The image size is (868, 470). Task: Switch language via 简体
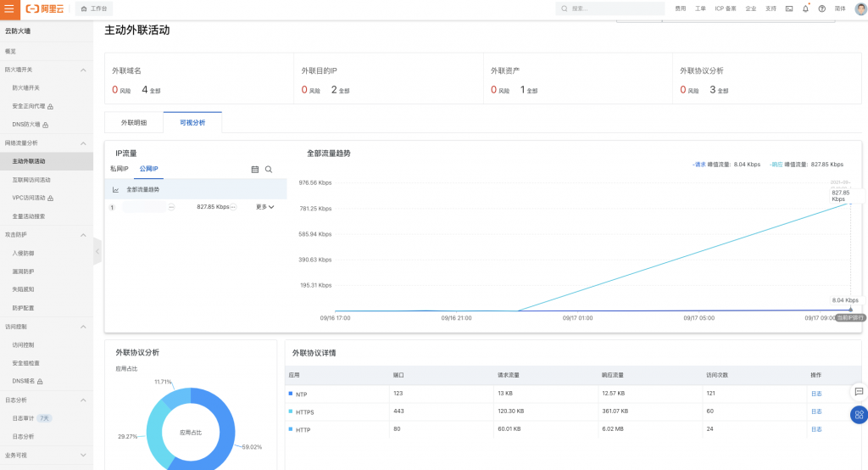[x=840, y=8]
